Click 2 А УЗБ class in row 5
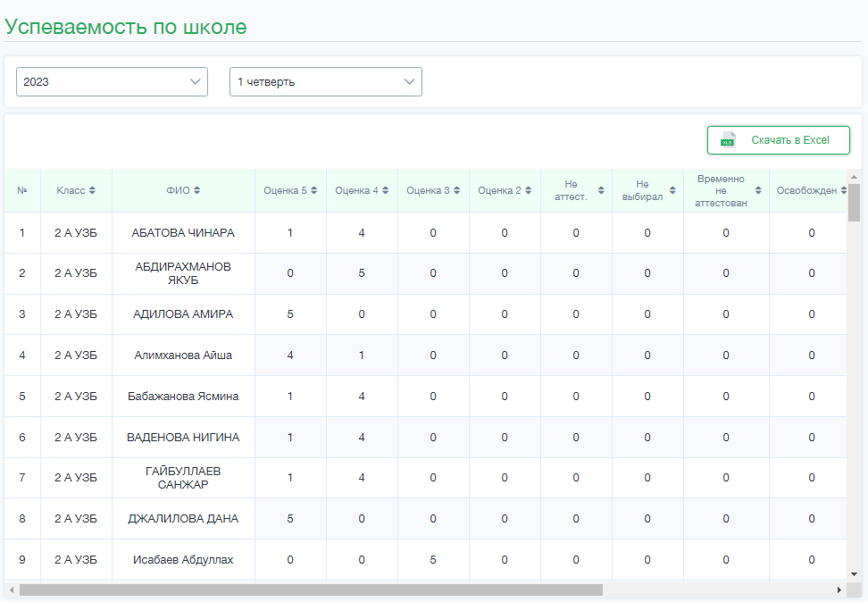This screenshot has width=868, height=602. (x=76, y=396)
